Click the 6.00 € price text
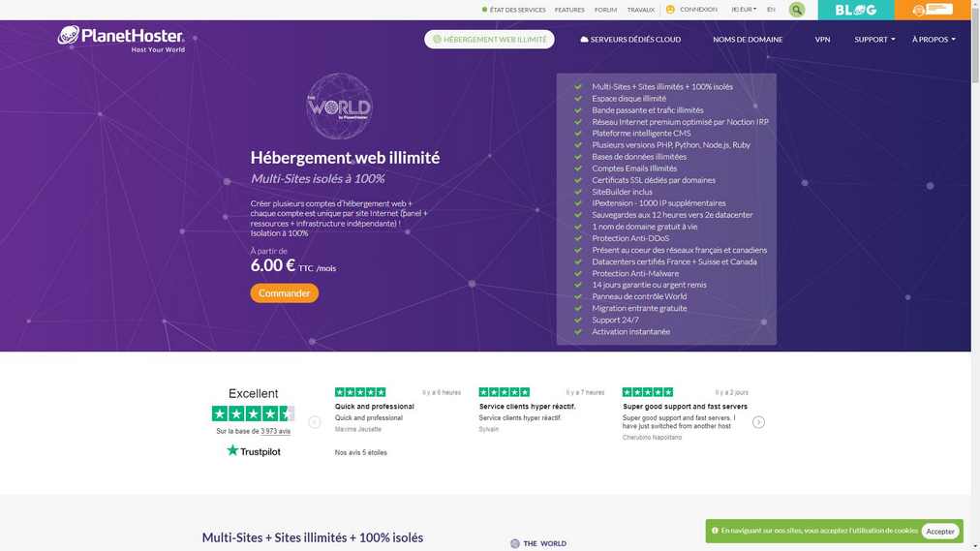980x551 pixels. [272, 265]
